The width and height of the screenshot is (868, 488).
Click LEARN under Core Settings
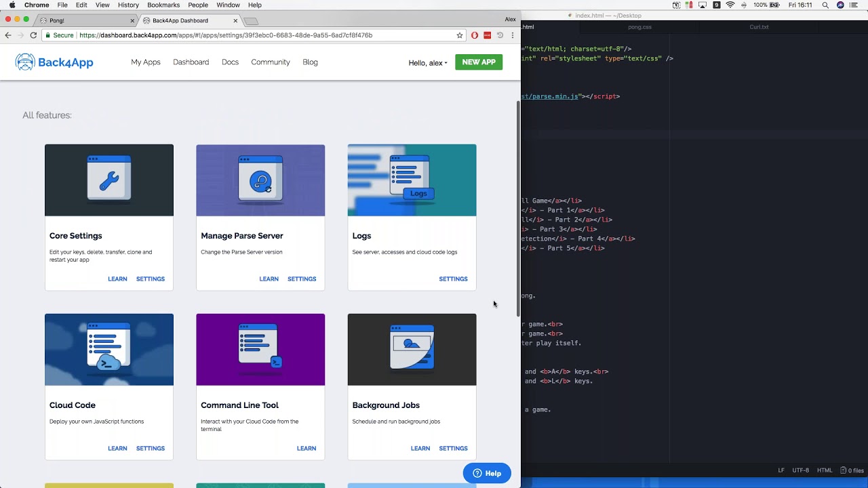[x=117, y=279]
